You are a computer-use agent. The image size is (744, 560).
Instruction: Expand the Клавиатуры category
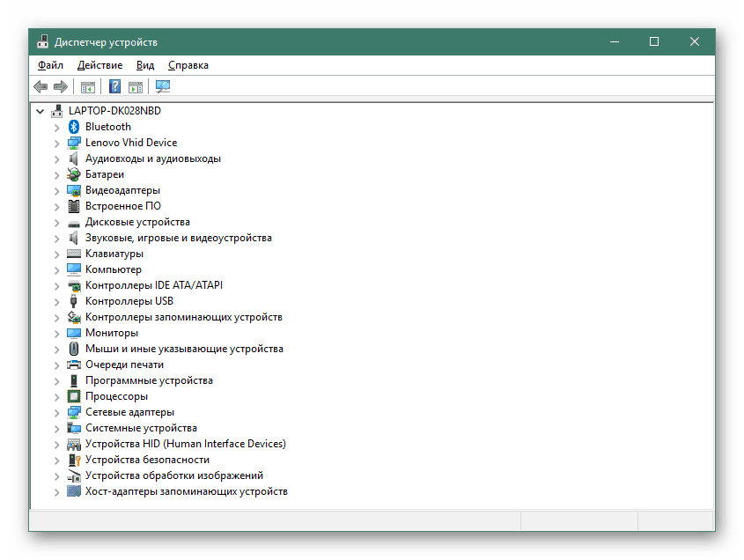[57, 253]
